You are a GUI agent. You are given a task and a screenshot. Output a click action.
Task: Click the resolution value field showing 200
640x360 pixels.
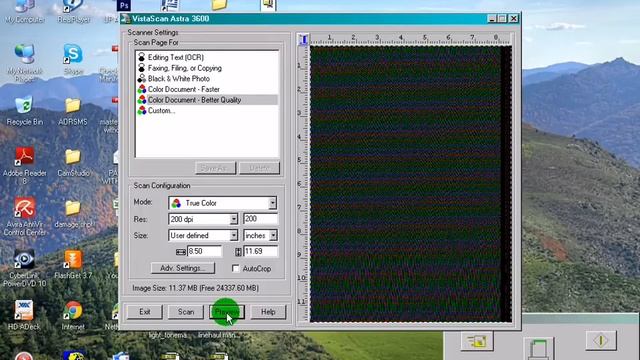[x=260, y=219]
